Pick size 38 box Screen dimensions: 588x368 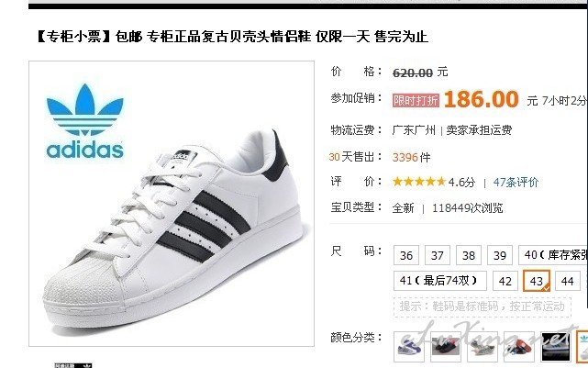469,255
